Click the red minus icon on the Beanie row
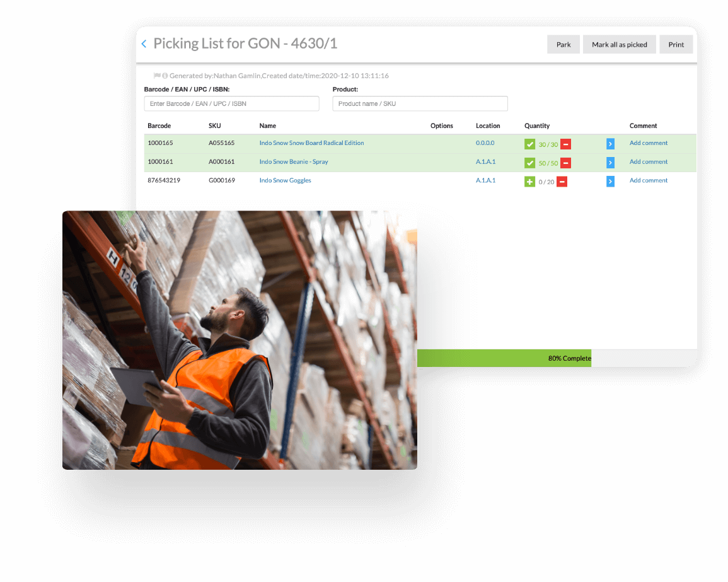 (x=565, y=162)
